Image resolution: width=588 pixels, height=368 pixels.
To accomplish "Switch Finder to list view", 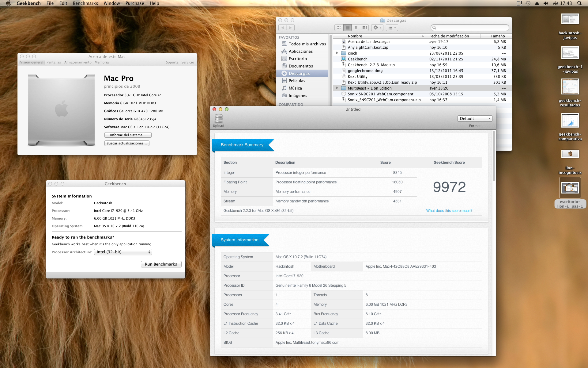I will [348, 28].
